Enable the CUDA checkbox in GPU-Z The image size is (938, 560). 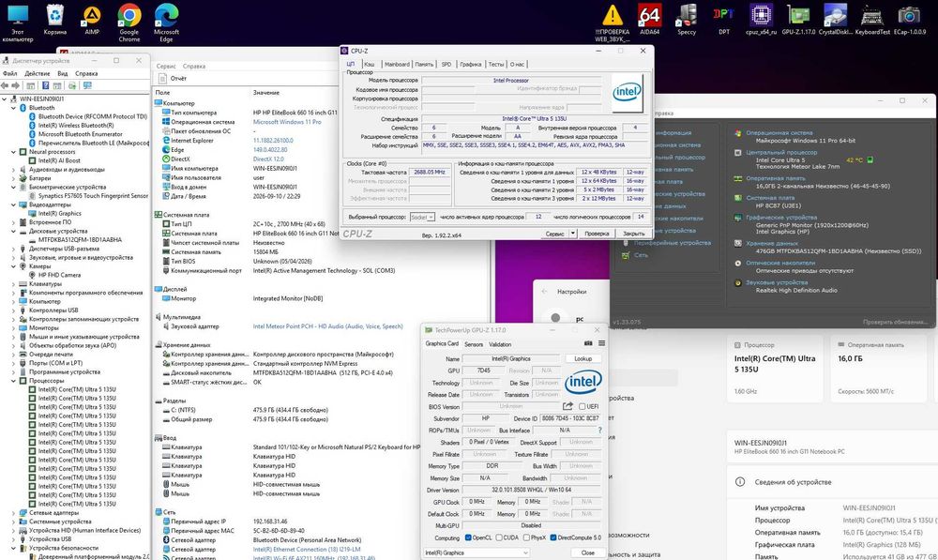(499, 537)
